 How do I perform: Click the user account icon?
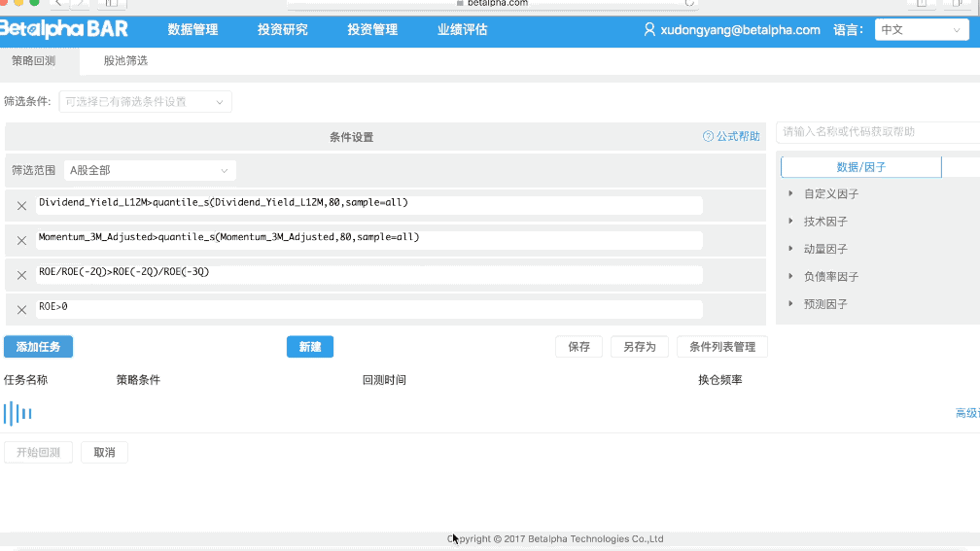(649, 29)
